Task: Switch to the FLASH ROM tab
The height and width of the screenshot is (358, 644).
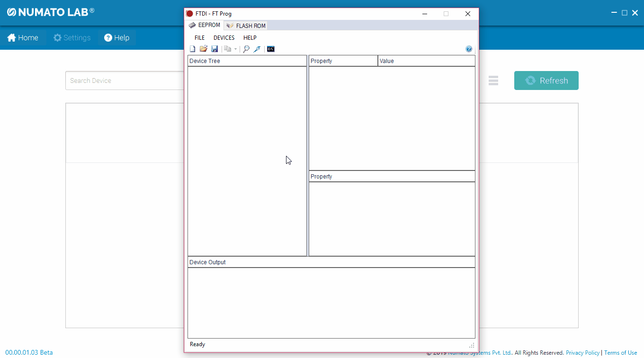Action: point(246,26)
